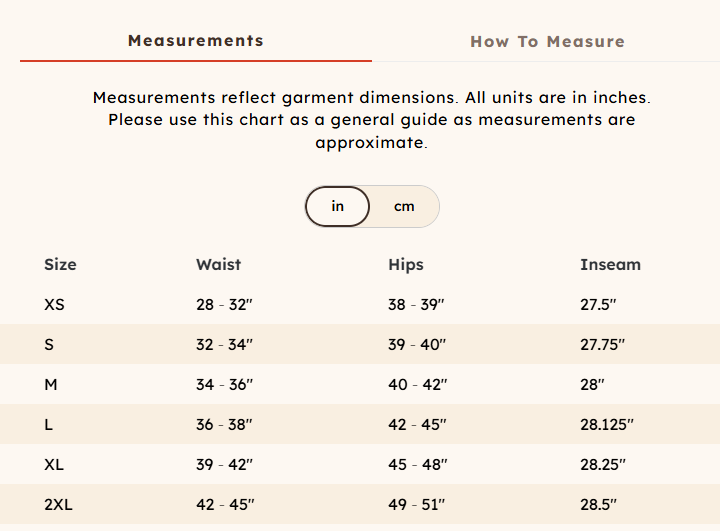The width and height of the screenshot is (720, 531).
Task: Select the M size row label
Action: pyautogui.click(x=51, y=385)
